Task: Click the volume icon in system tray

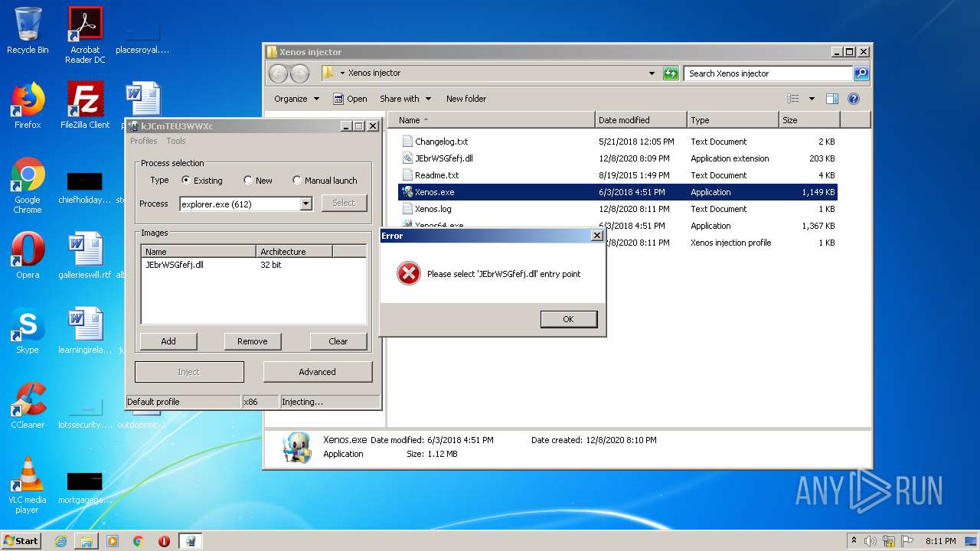Action: [871, 541]
